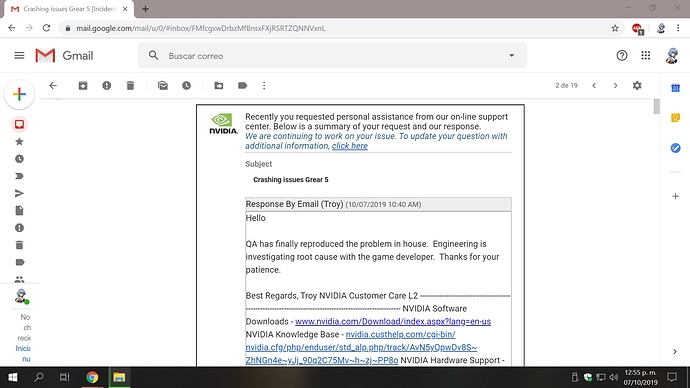Delete this email with trash icon
The width and height of the screenshot is (690, 388).
pyautogui.click(x=130, y=85)
